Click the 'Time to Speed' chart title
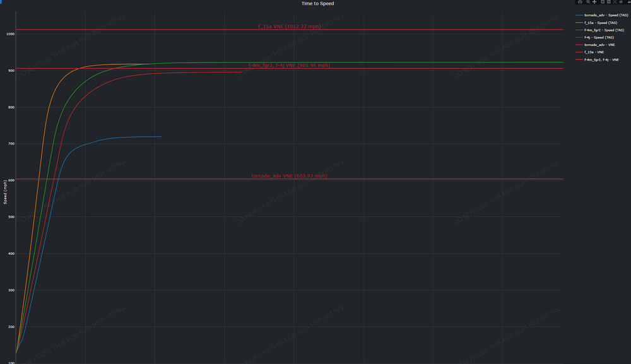 click(x=317, y=4)
